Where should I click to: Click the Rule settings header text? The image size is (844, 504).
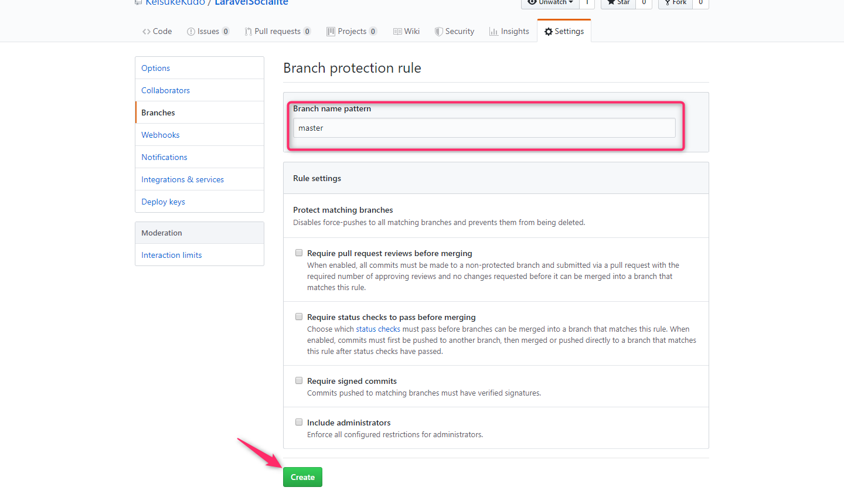point(317,178)
